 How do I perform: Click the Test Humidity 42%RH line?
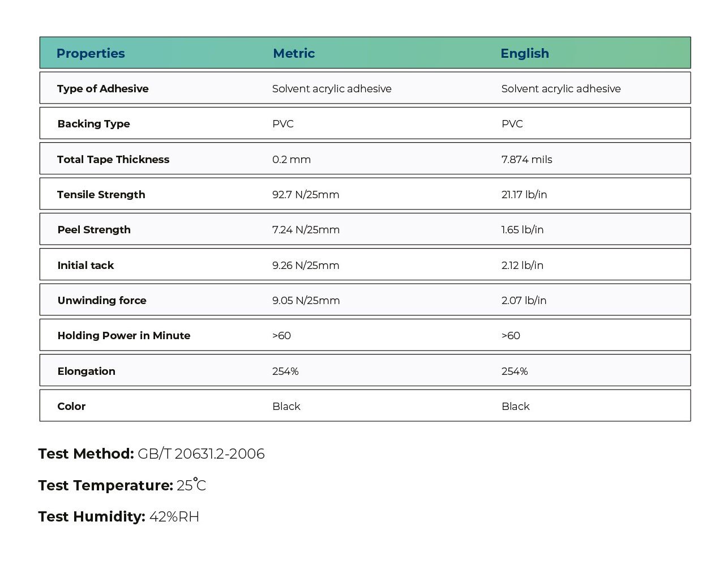(x=118, y=516)
